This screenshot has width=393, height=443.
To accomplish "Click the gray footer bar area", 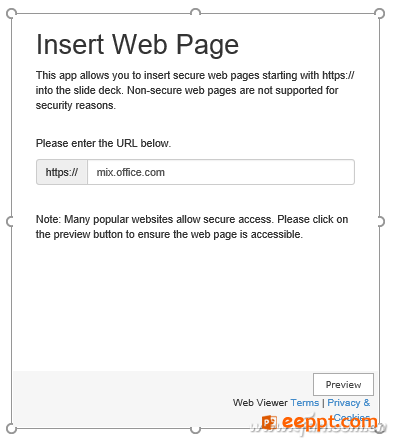I will click(195, 399).
